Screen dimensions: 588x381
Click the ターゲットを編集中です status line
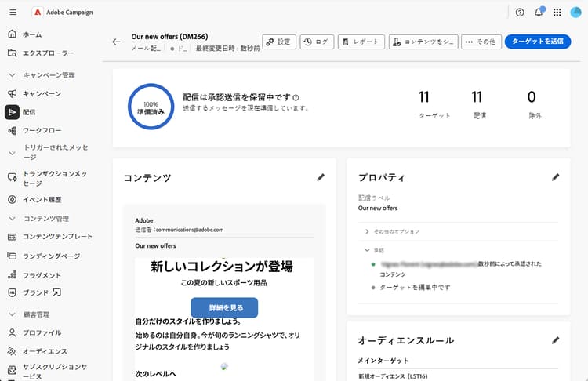pos(415,287)
